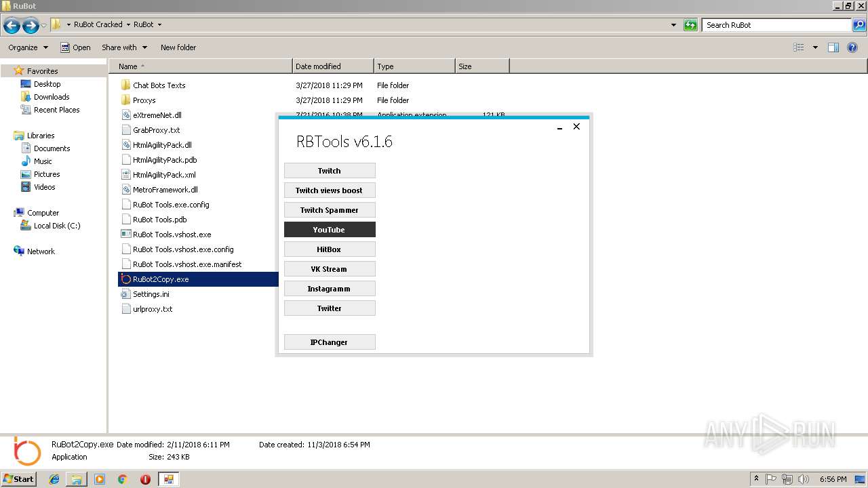Expand RuBot breadcrumb dropdown arrow
Screen dimensions: 868x488
pos(160,24)
